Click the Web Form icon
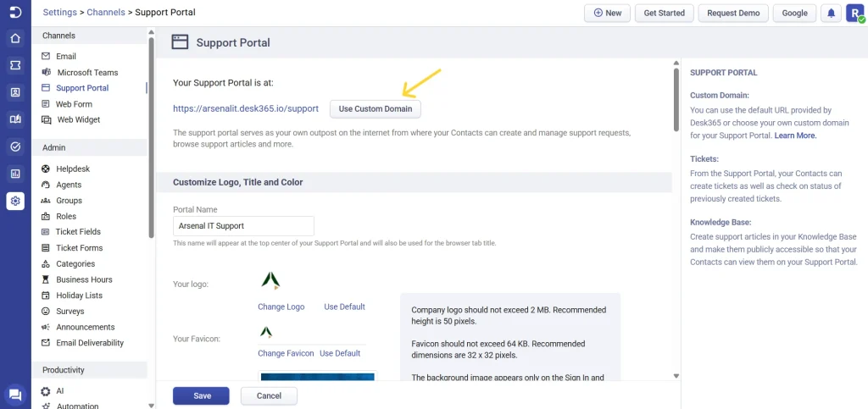Viewport: 868px width, 409px height. [x=46, y=104]
